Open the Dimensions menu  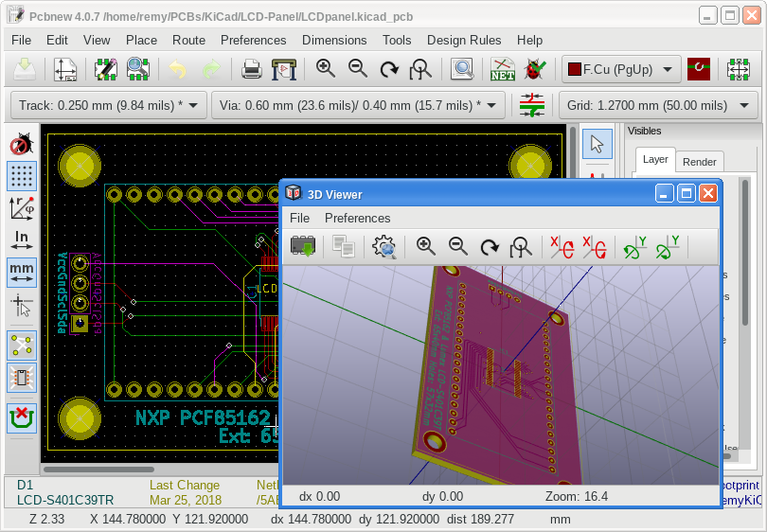click(334, 40)
